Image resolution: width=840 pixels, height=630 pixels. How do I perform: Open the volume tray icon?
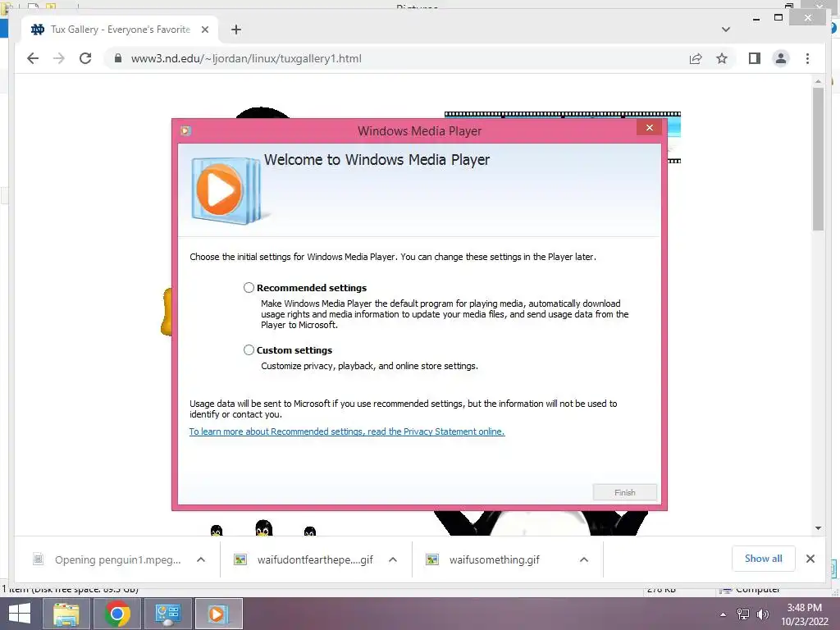coord(763,614)
